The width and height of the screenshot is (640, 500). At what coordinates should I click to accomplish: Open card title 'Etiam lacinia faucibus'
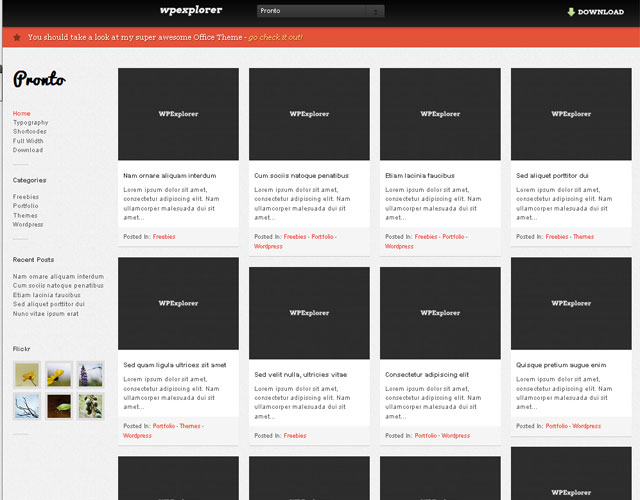click(420, 176)
